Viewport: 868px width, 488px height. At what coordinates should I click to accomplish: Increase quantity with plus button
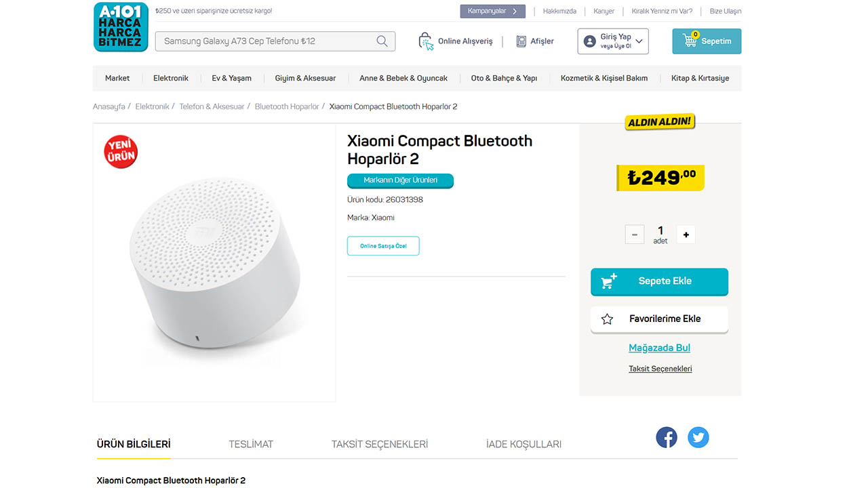[686, 235]
